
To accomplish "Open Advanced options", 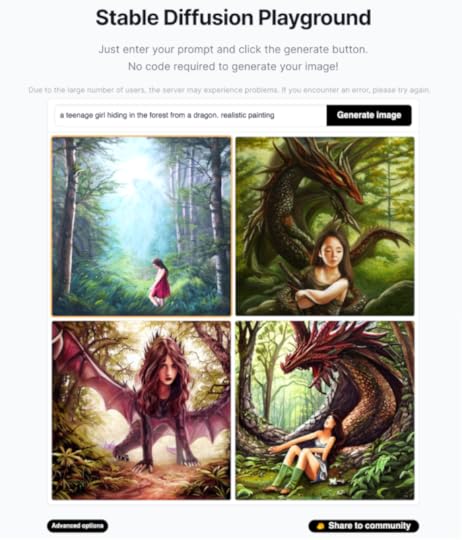I will (77, 526).
